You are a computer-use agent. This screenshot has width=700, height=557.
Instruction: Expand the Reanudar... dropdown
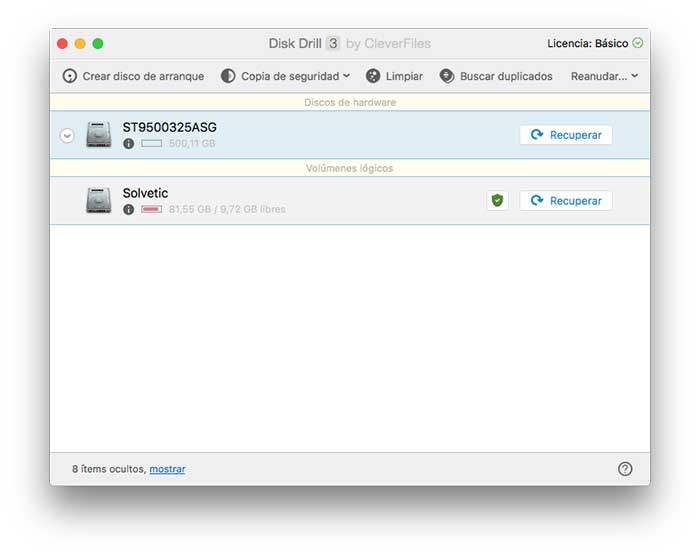[x=604, y=76]
